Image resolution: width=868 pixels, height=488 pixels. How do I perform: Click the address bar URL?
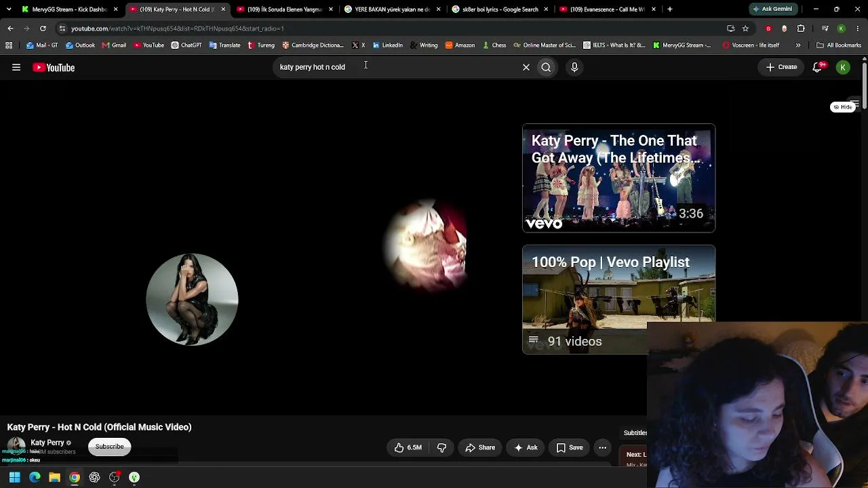[x=178, y=28]
